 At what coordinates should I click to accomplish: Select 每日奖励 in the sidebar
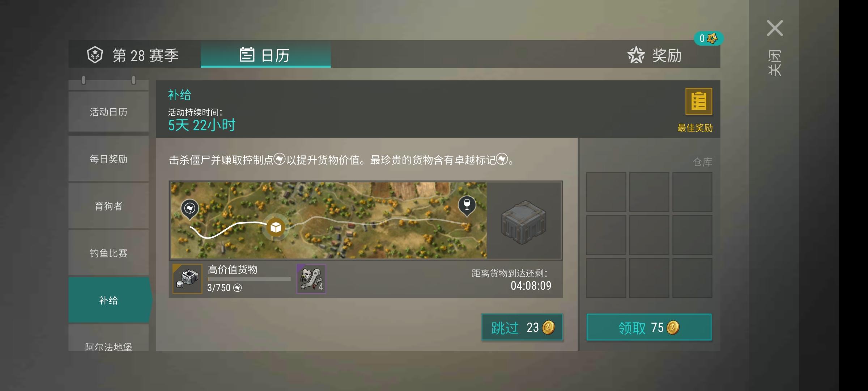pos(109,159)
